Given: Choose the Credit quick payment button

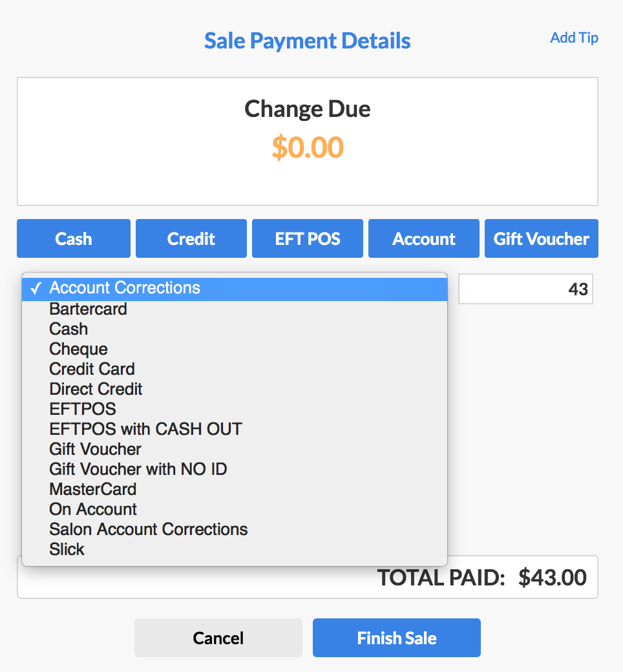Looking at the screenshot, I should pos(191,238).
